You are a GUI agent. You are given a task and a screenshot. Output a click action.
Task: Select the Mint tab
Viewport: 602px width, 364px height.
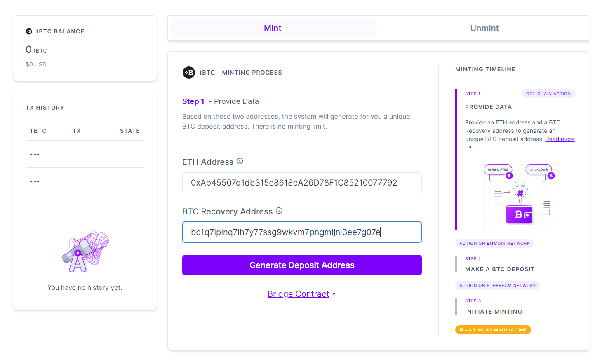273,28
